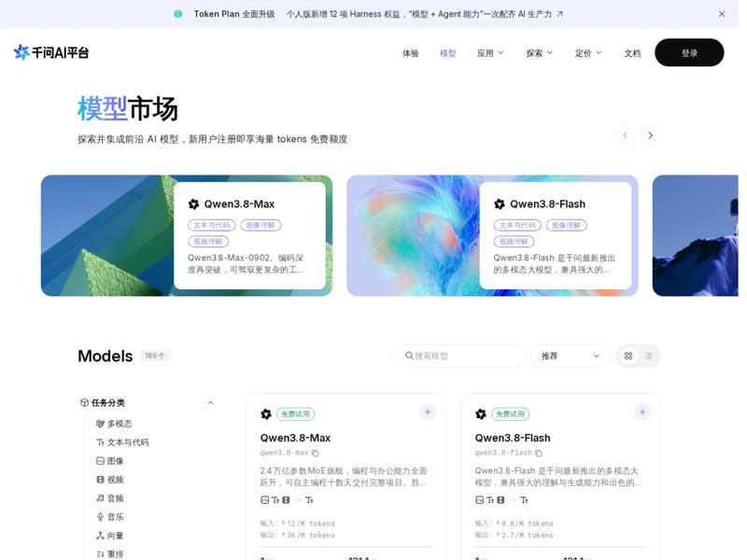The height and width of the screenshot is (560, 747).
Task: Open the Qwen3.8-Flash featured banner card
Action: click(x=493, y=236)
